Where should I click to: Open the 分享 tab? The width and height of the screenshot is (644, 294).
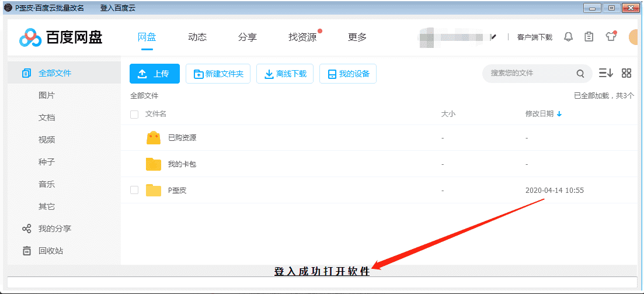click(247, 37)
